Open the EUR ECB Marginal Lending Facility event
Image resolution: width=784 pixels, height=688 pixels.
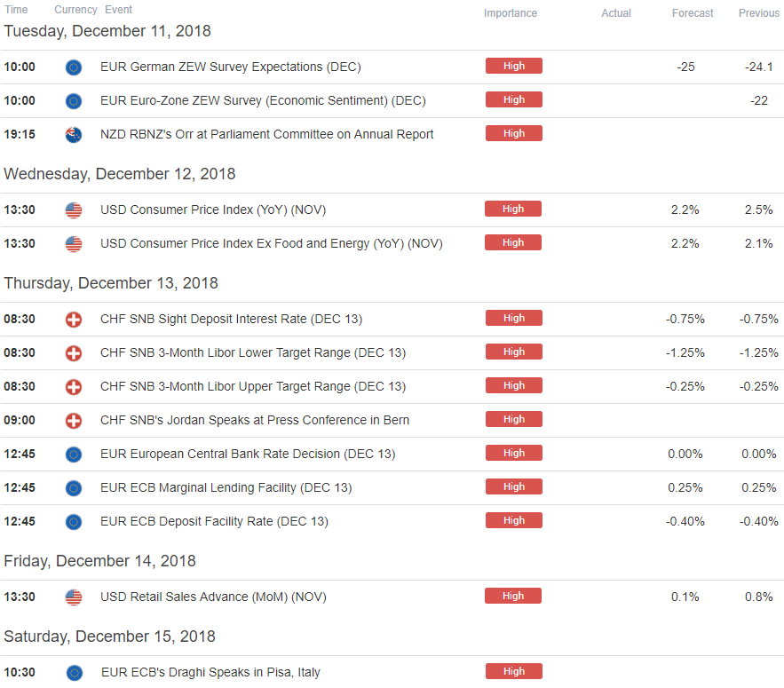(x=226, y=487)
